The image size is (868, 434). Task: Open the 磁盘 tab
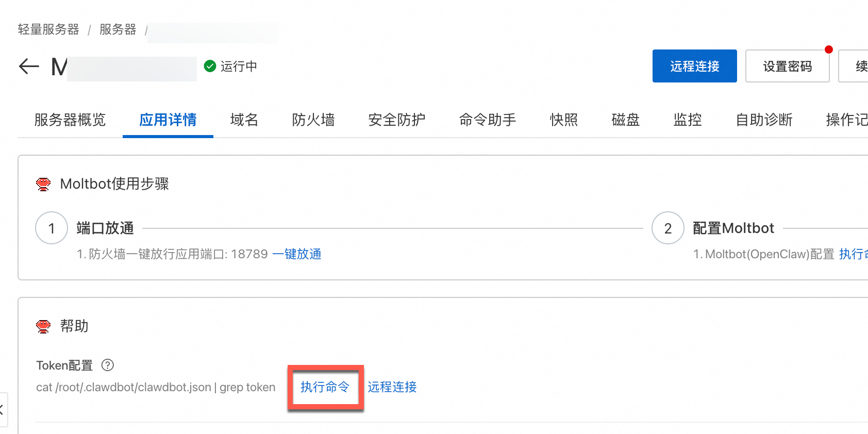[626, 120]
